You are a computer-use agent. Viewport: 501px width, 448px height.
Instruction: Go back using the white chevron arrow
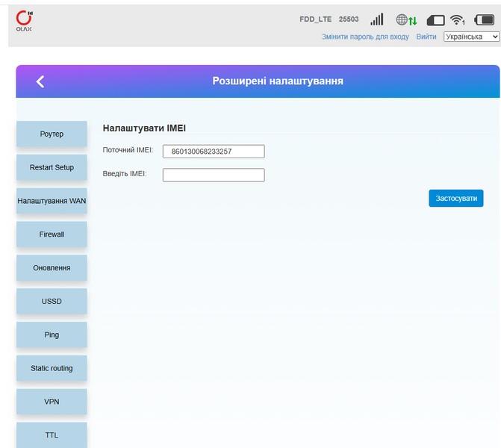point(40,81)
